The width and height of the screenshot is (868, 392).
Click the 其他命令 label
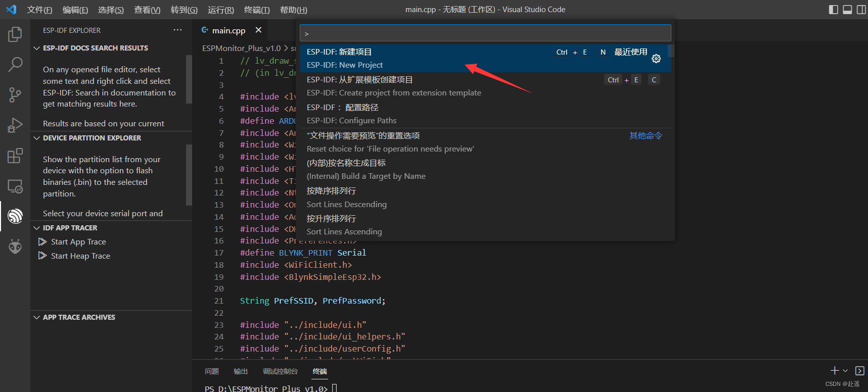(x=646, y=136)
